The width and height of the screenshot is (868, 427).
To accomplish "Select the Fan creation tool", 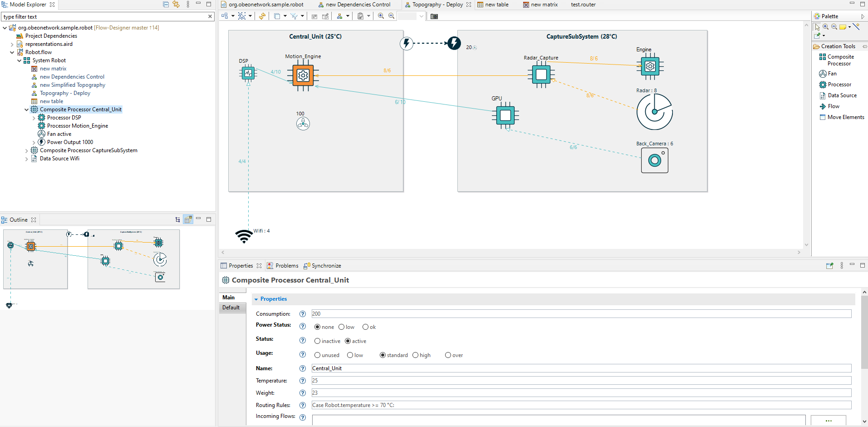I will point(828,74).
